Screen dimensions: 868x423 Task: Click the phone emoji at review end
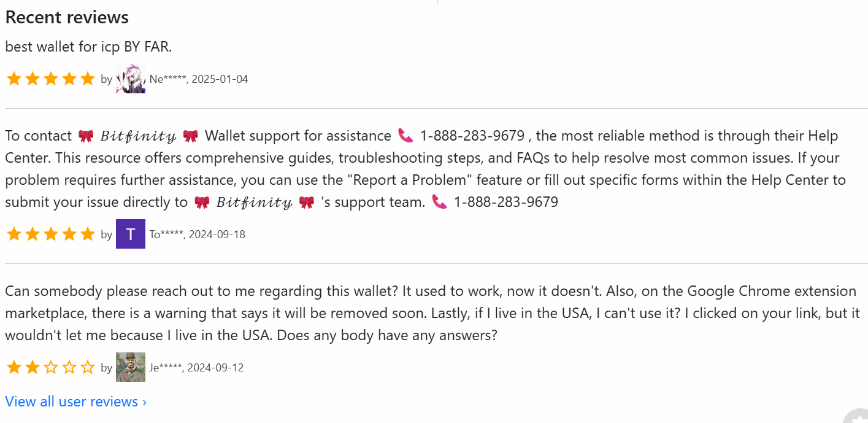439,202
